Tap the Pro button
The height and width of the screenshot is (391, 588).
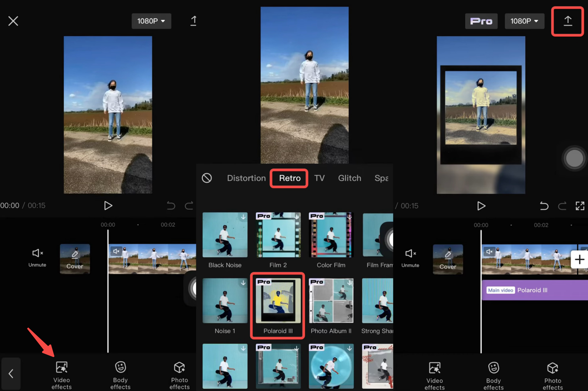[481, 21]
